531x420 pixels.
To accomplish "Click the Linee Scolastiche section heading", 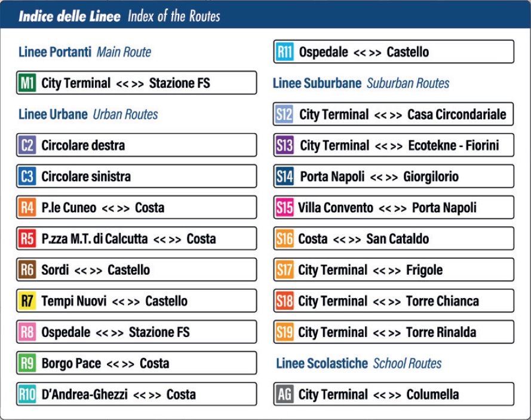I will point(358,363).
